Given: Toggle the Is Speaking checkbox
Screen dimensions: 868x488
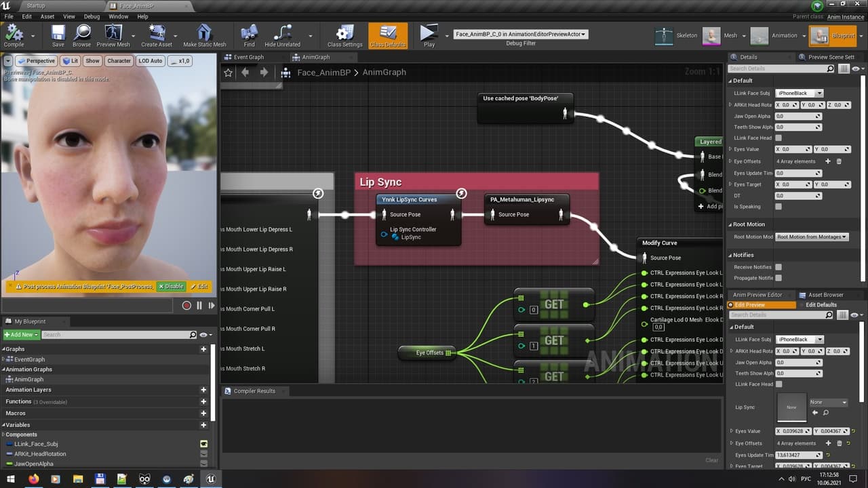Looking at the screenshot, I should point(778,206).
